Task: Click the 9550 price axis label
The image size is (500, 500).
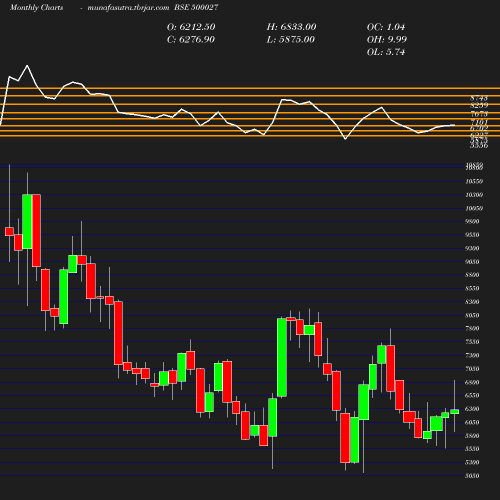Action: (x=472, y=235)
